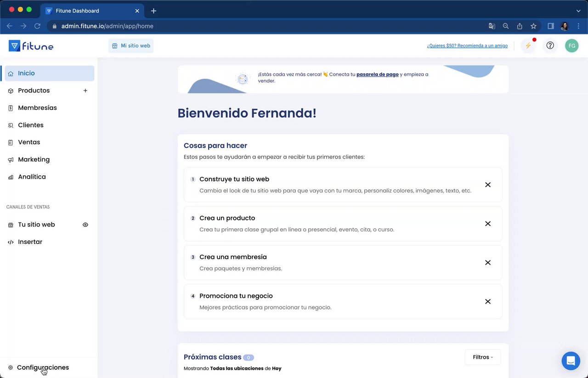Click the address bar URL field
Image resolution: width=588 pixels, height=378 pixels.
tap(266, 26)
